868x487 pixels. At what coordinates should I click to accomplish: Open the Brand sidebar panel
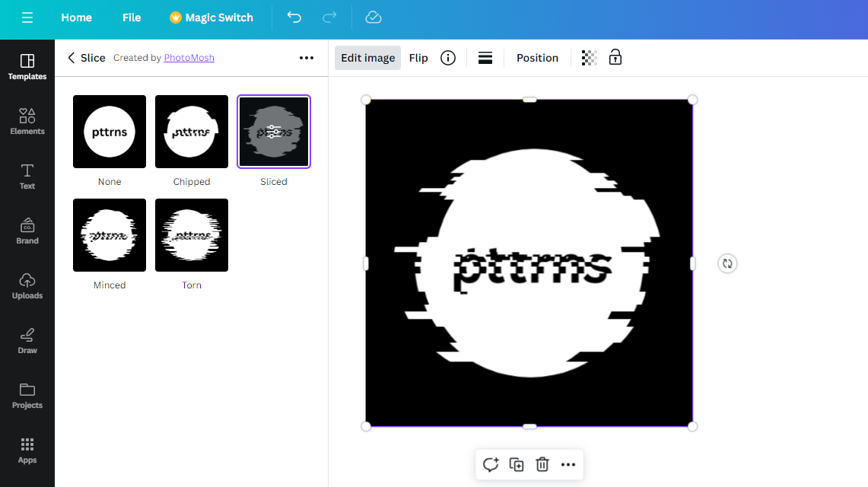point(27,231)
